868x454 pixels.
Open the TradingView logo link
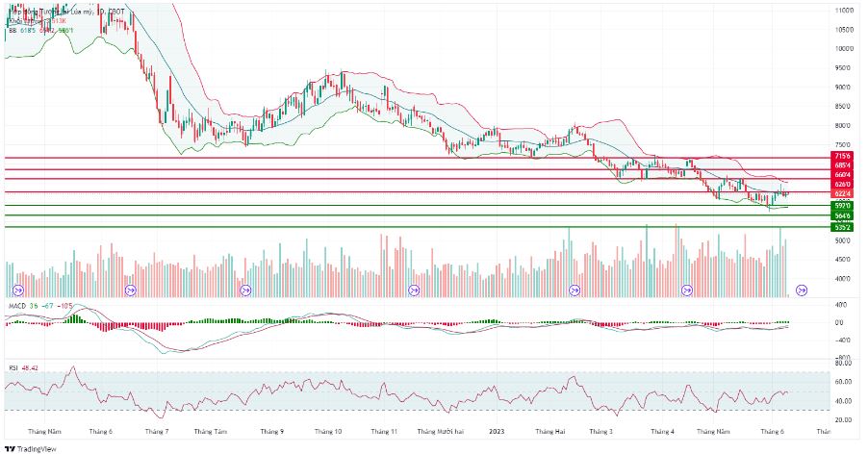tap(31, 449)
